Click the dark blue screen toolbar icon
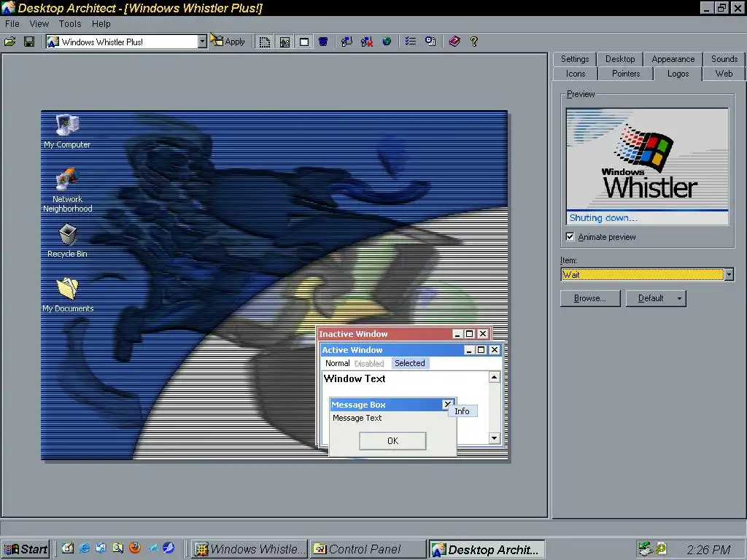Image resolution: width=747 pixels, height=560 pixels. pyautogui.click(x=323, y=42)
